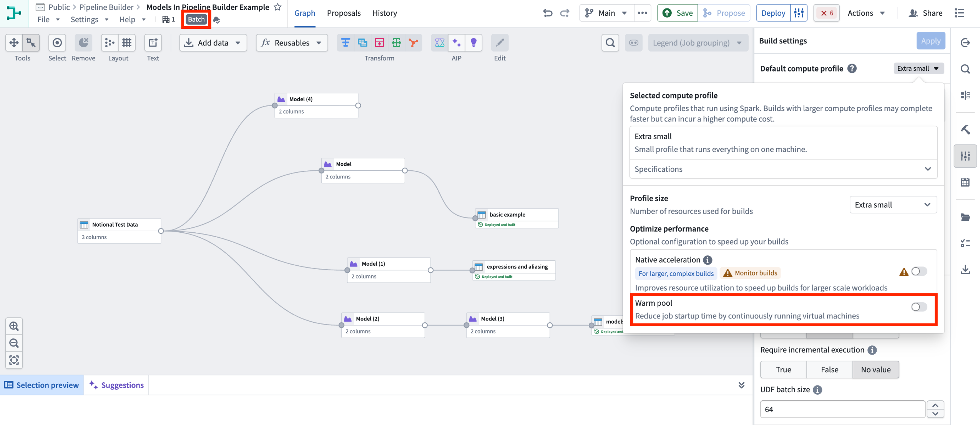This screenshot has height=425, width=980.
Task: Open the Main branch dropdown
Action: pyautogui.click(x=606, y=13)
